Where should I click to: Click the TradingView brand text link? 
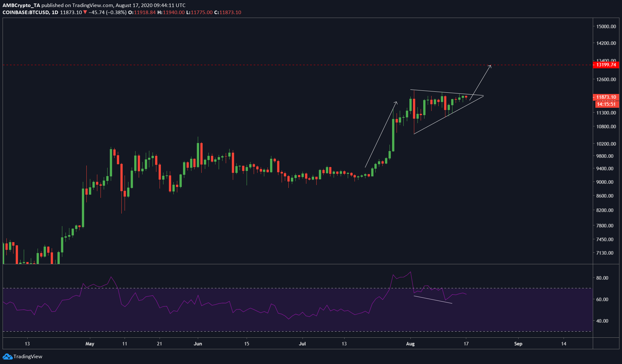[x=28, y=357]
